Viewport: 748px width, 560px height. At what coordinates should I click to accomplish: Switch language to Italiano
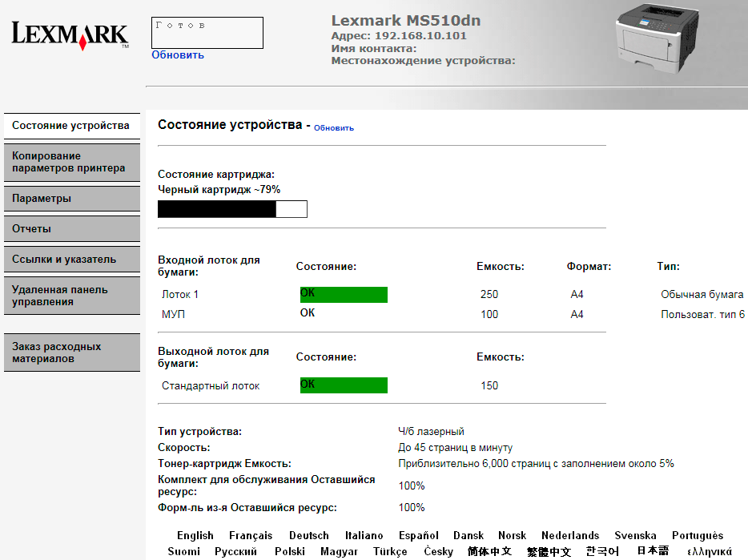tap(364, 536)
